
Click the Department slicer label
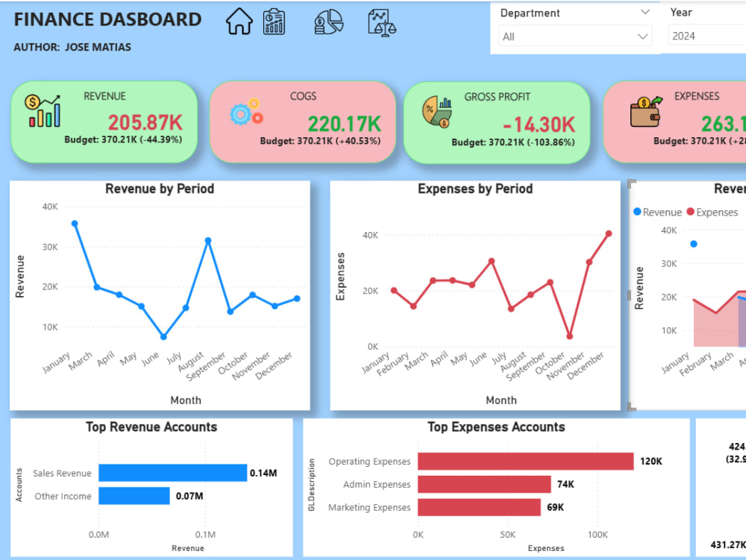pos(530,13)
